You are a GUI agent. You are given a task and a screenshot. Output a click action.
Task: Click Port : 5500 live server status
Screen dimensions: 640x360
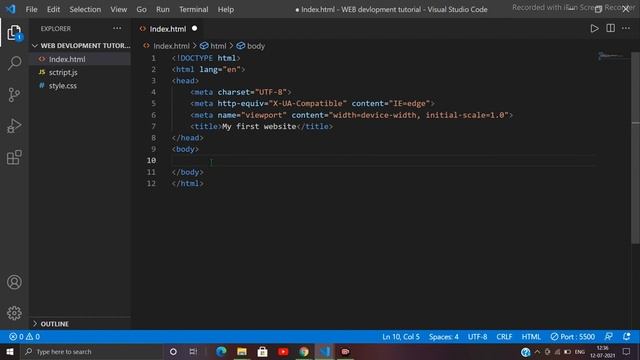(572, 337)
